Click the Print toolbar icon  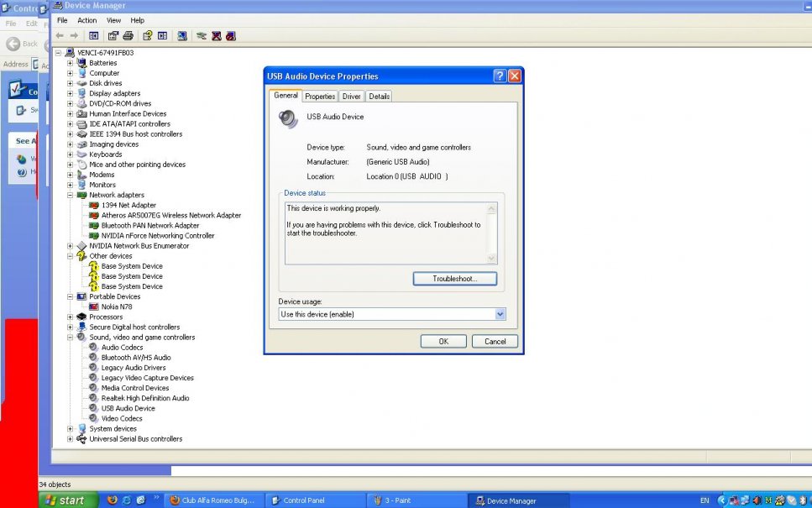pos(128,36)
